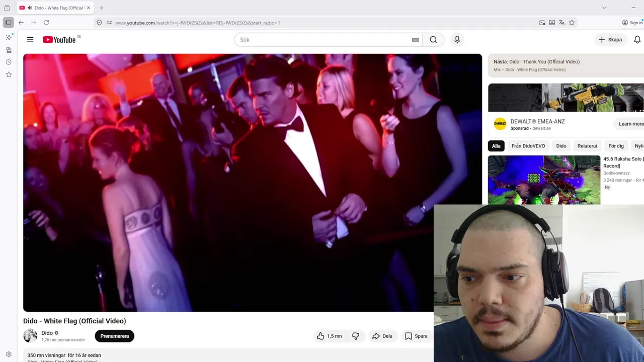Open the on-screen keyboard in the search box

point(415,40)
